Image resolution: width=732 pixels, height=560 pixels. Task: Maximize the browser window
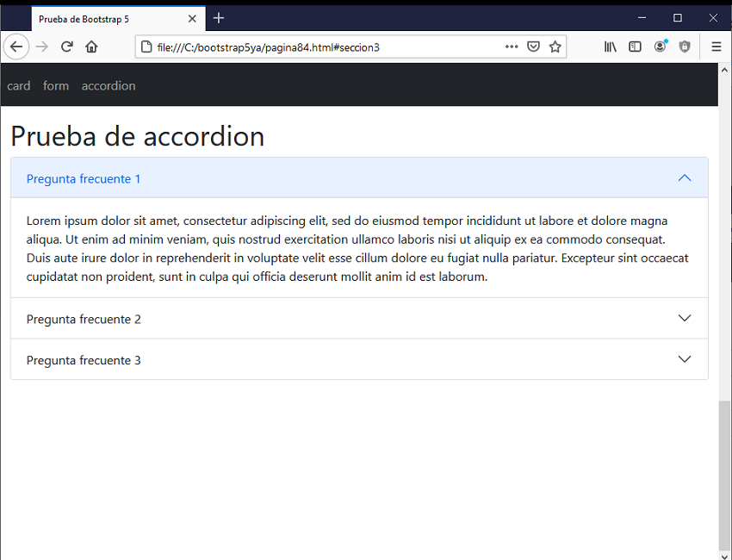[678, 18]
